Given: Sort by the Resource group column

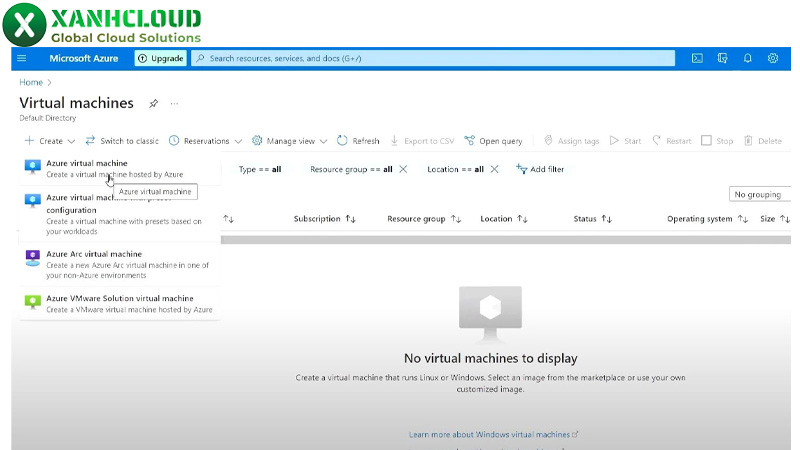Looking at the screenshot, I should pyautogui.click(x=424, y=219).
